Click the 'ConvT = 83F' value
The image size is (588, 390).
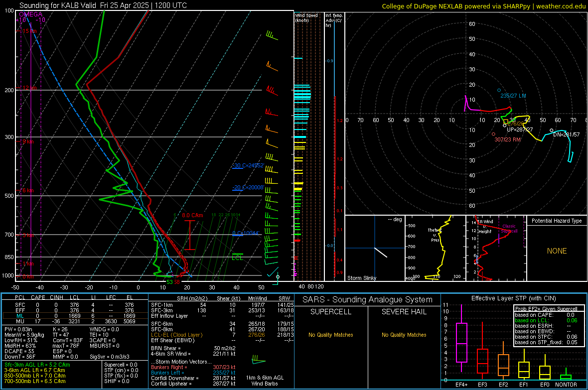68,341
